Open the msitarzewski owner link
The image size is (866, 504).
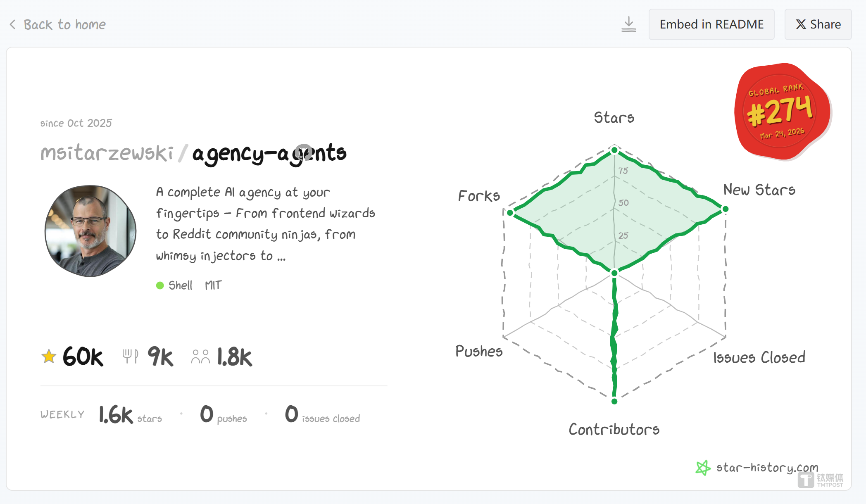coord(107,153)
